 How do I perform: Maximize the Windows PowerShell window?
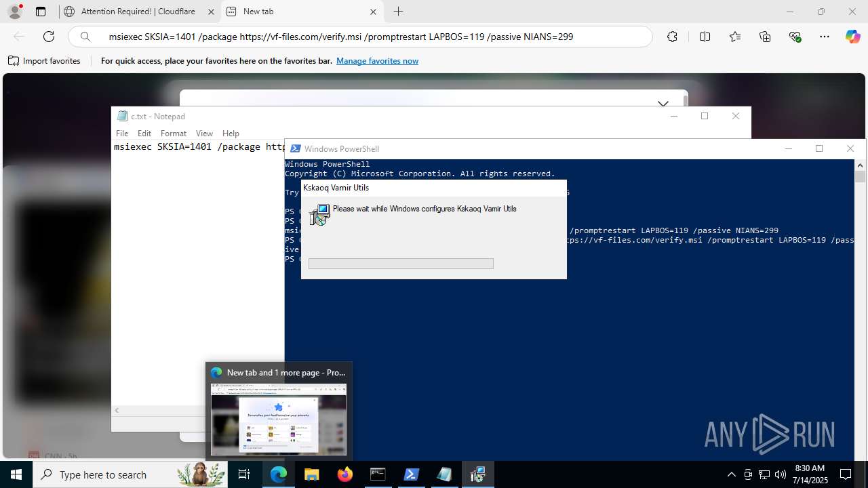(819, 148)
